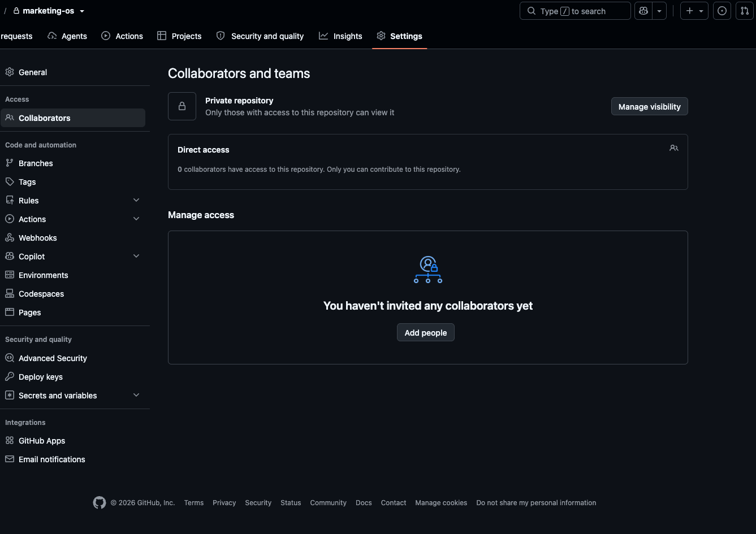Image resolution: width=756 pixels, height=534 pixels.
Task: Open Copilot chat from the top bar icon
Action: pyautogui.click(x=643, y=11)
